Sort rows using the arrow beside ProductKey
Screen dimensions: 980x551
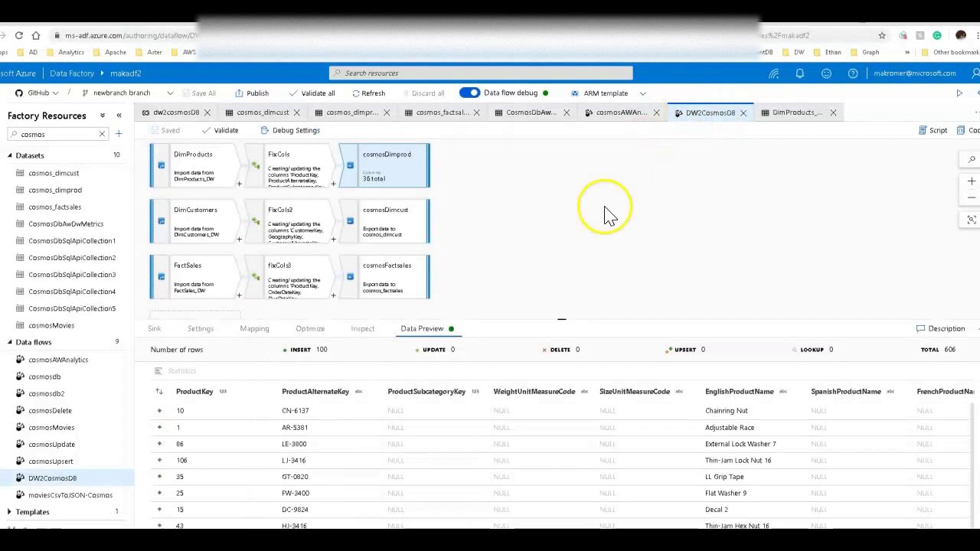(x=159, y=392)
